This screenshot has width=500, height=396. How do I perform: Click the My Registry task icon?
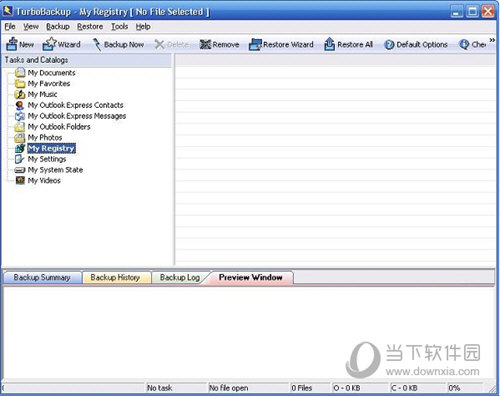20,148
